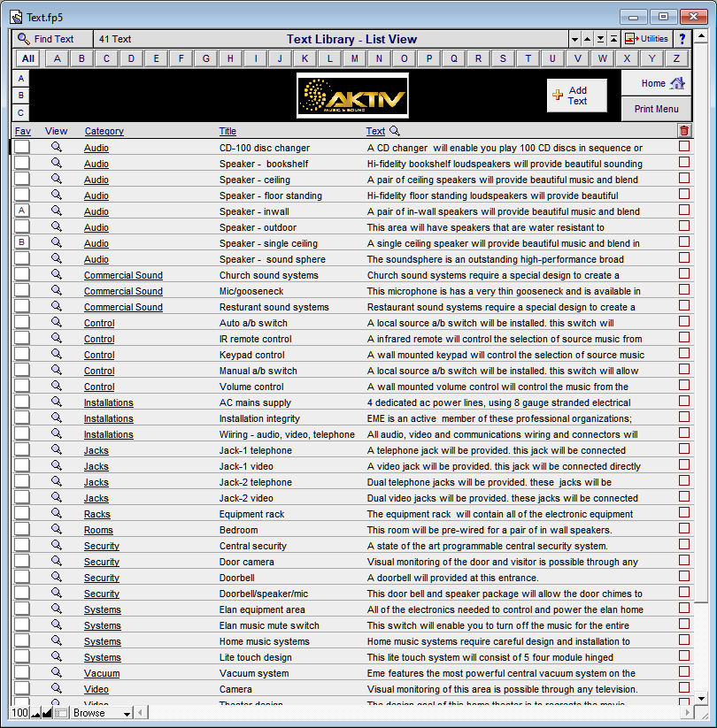Screen dimensions: 717x728
Task: Select the All alphabet tab
Action: (27, 58)
